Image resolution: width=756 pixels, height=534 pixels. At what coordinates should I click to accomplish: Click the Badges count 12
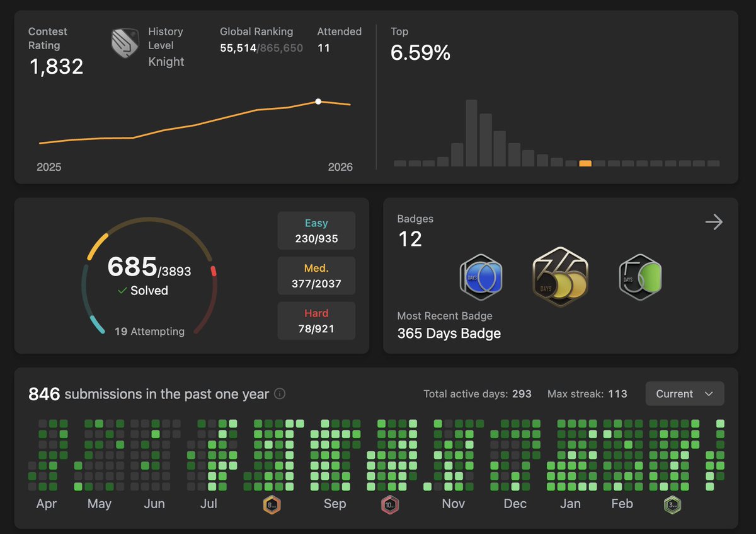point(410,239)
